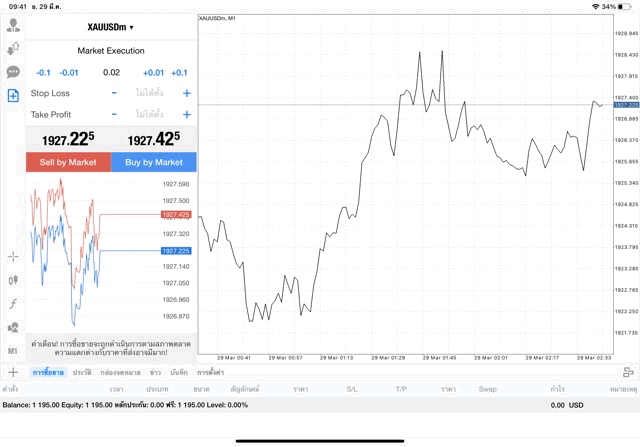The width and height of the screenshot is (640, 447).
Task: Expand the XAUUSDm symbol dropdown
Action: 111,27
